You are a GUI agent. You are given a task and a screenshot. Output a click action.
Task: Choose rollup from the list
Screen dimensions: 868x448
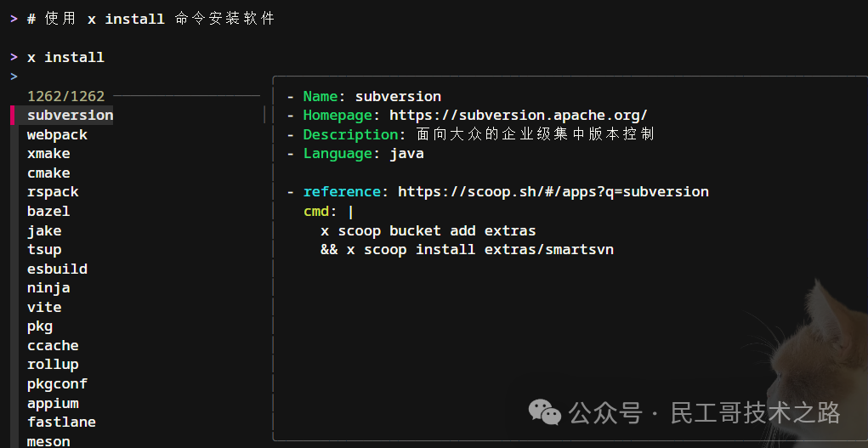pyautogui.click(x=53, y=365)
